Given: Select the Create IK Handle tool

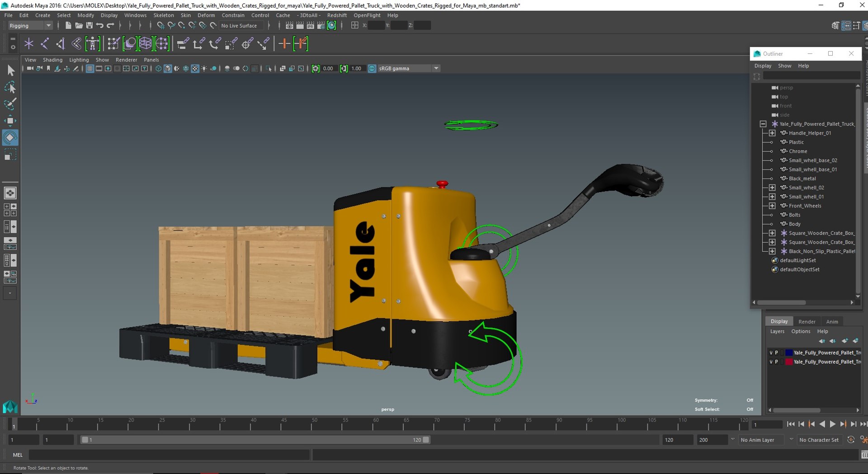Looking at the screenshot, I should click(61, 44).
